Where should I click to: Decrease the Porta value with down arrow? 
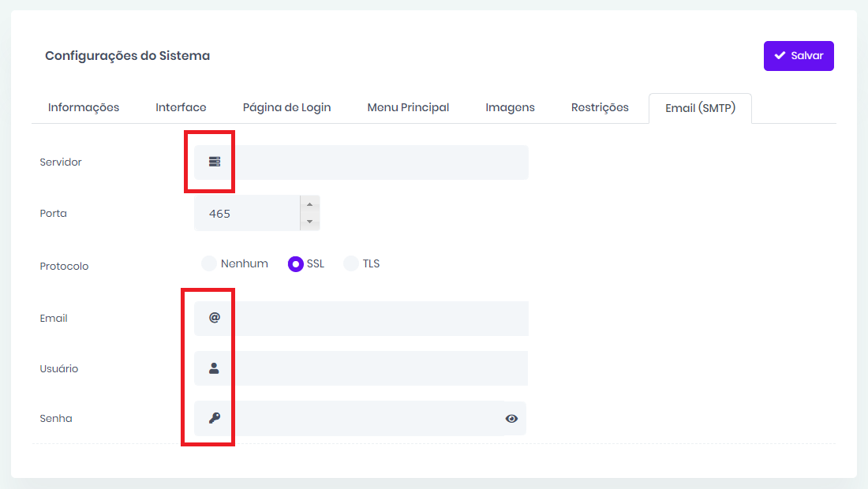click(309, 222)
